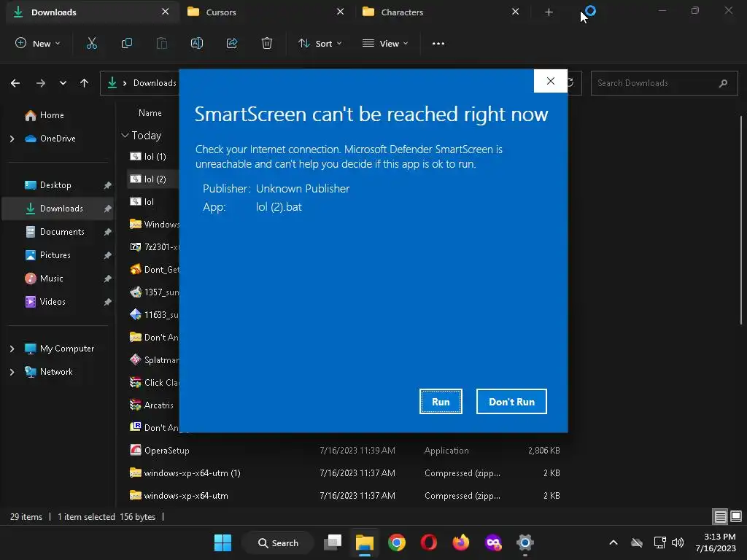Screen dimensions: 747x560
Task: Click the volume speaker icon
Action: [678, 542]
